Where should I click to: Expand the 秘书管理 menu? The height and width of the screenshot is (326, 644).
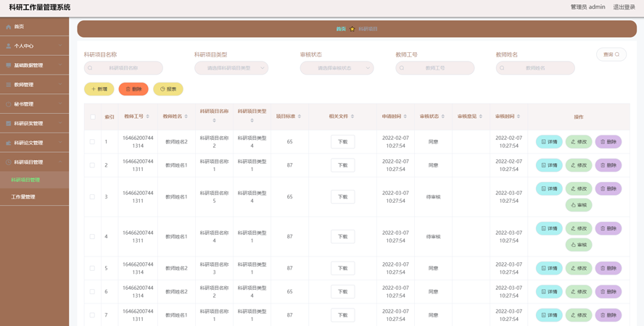(35, 104)
